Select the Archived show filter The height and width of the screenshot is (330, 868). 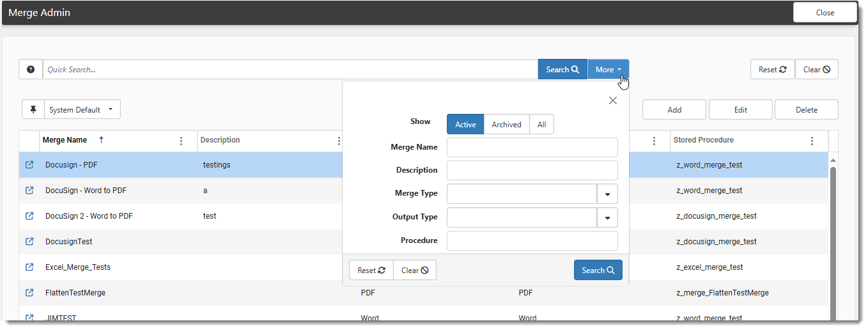pos(506,125)
